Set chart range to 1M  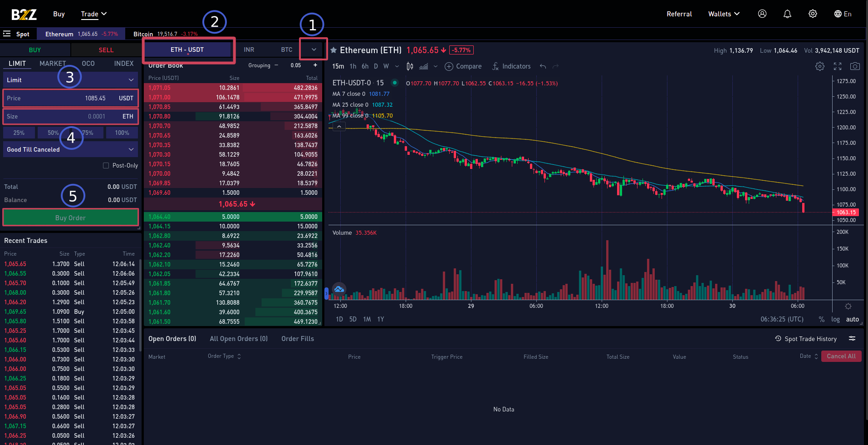point(367,319)
